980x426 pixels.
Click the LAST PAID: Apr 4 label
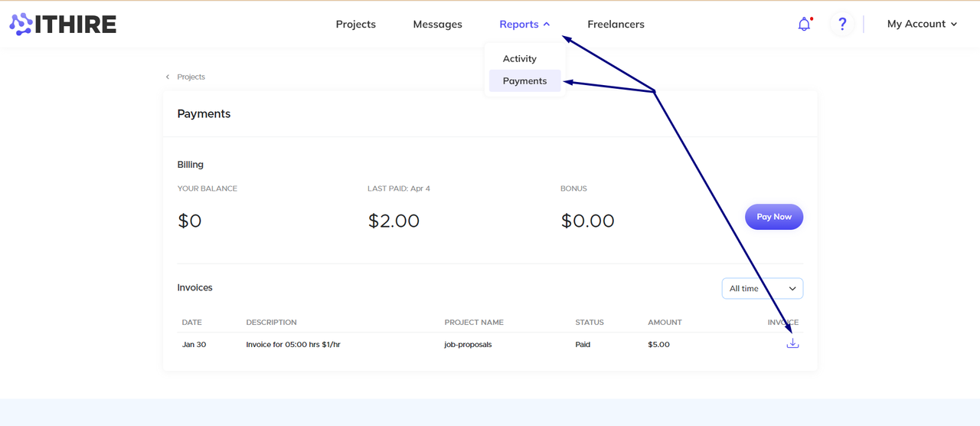point(399,188)
